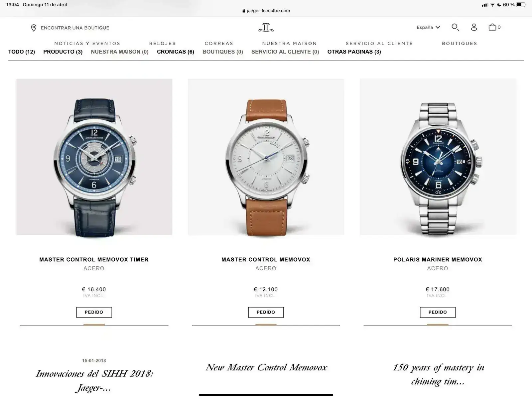
Task: Open the Correas navigation menu
Action: coord(219,44)
